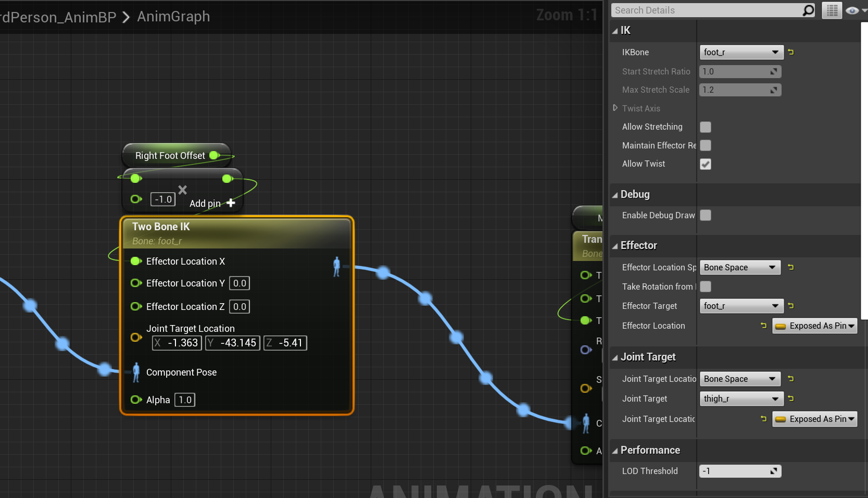Open the IKBone foot_r dropdown
The image size is (868, 498).
741,52
